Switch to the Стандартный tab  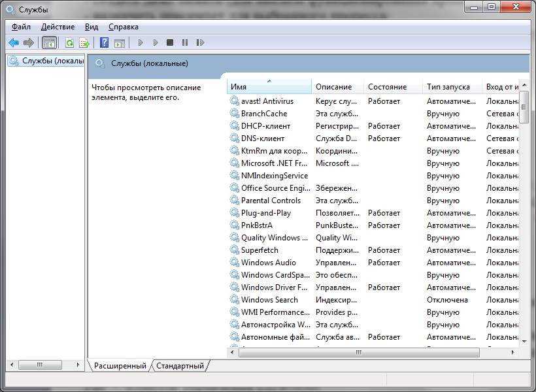point(180,366)
